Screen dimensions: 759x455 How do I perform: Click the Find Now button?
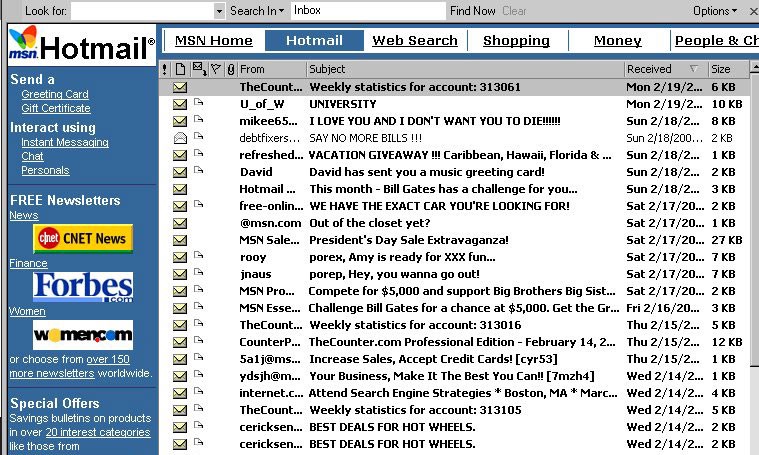(x=472, y=11)
